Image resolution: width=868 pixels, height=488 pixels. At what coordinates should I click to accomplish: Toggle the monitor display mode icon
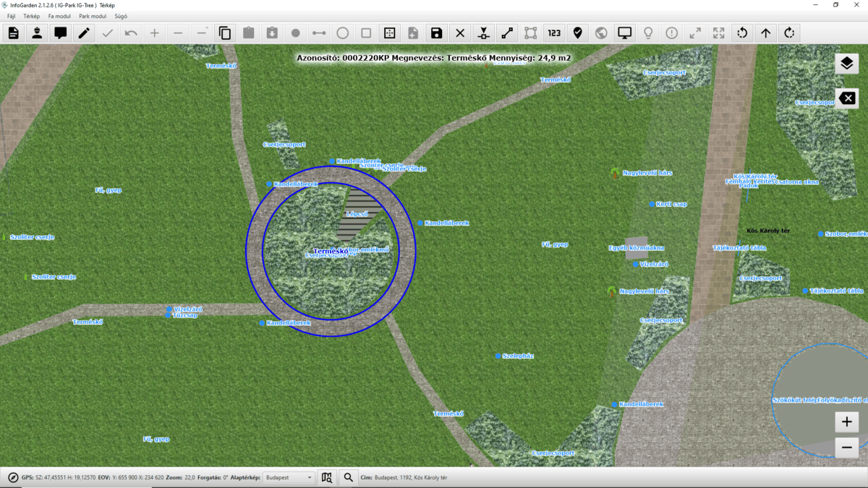pyautogui.click(x=624, y=33)
